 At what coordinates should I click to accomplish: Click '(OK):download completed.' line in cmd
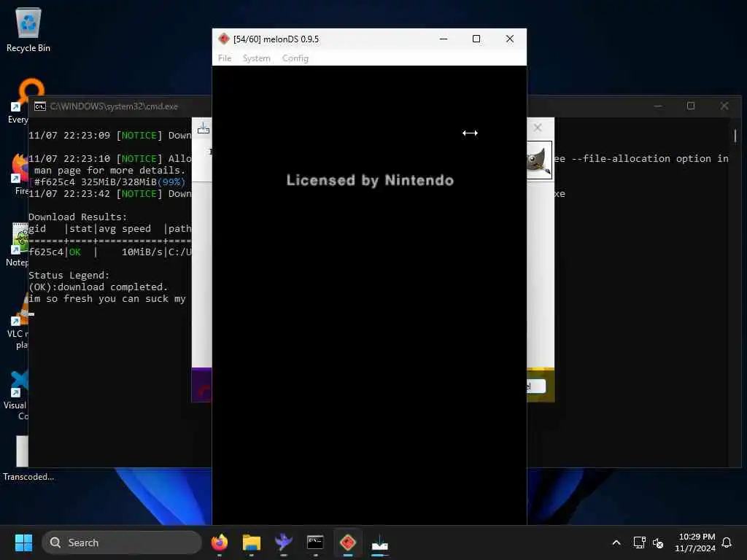(x=98, y=287)
